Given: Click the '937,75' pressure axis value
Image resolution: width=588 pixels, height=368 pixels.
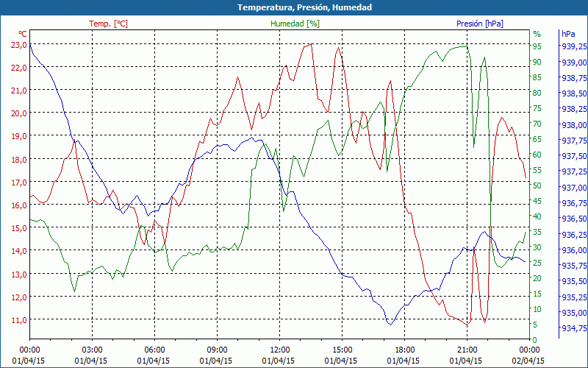Looking at the screenshot, I should coord(574,141).
